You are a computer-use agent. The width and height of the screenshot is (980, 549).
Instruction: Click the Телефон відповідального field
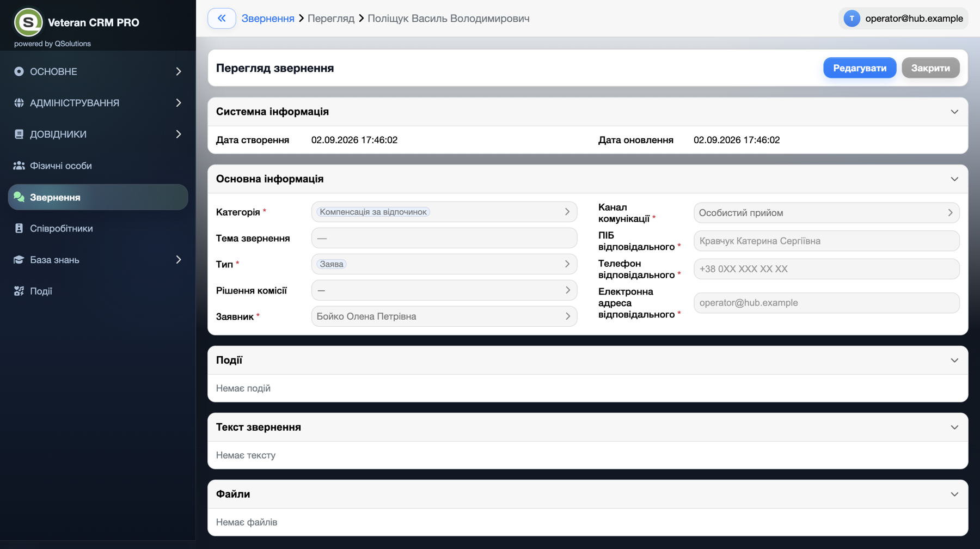tap(826, 269)
